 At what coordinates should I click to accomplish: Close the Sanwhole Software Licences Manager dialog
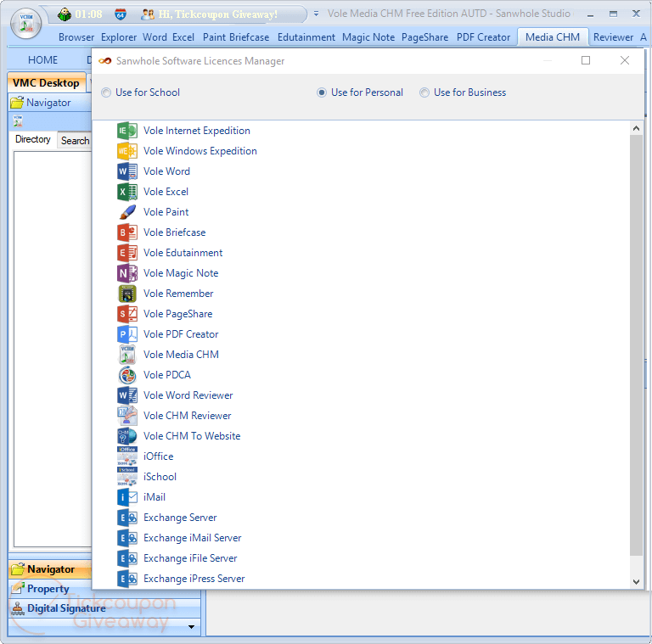[x=625, y=60]
